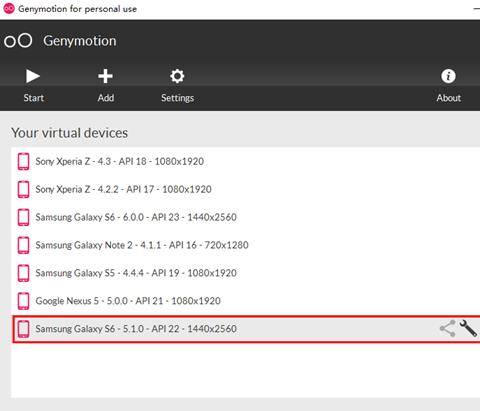Image resolution: width=480 pixels, height=411 pixels.
Task: Click the Start play icon
Action: coord(33,76)
